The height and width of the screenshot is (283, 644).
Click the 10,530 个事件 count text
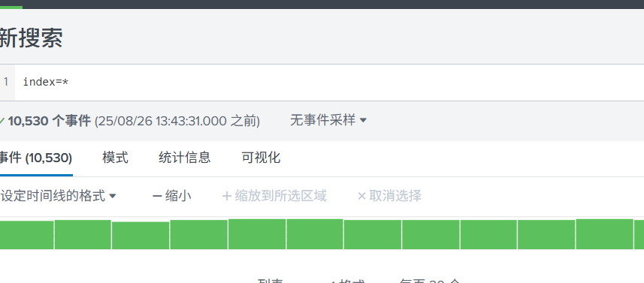click(50, 121)
